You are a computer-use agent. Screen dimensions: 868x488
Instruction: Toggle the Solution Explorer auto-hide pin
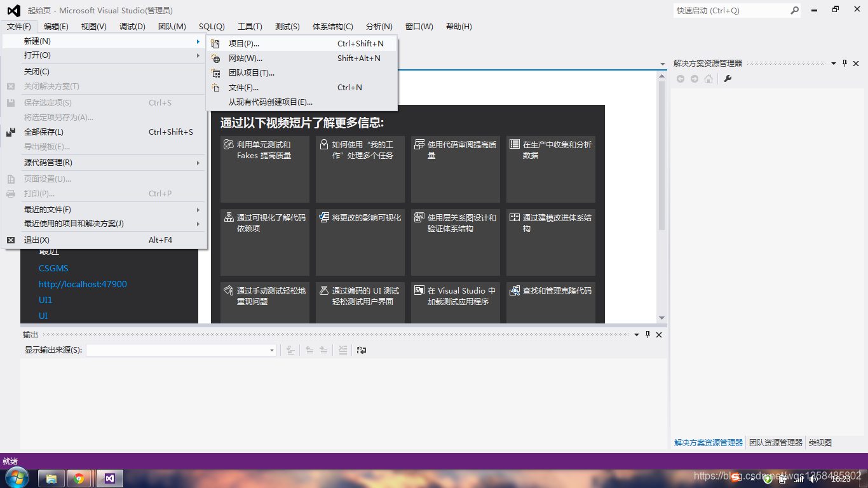tap(844, 63)
